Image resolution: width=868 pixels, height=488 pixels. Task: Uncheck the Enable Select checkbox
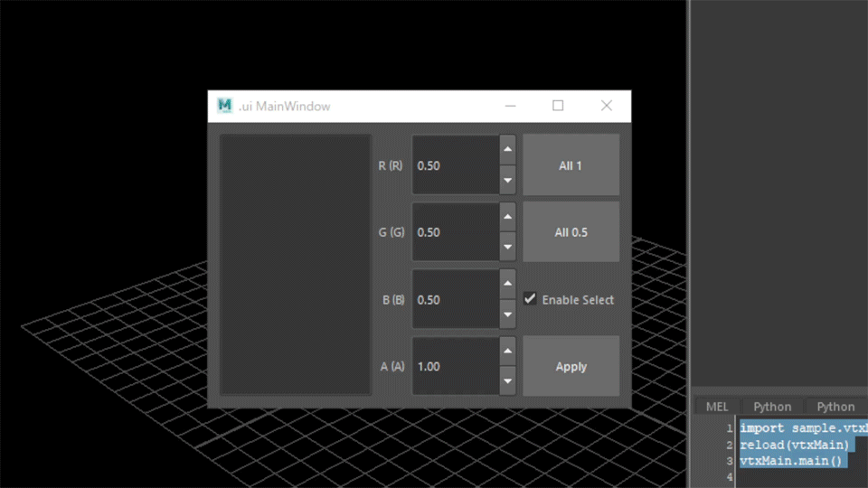[531, 299]
